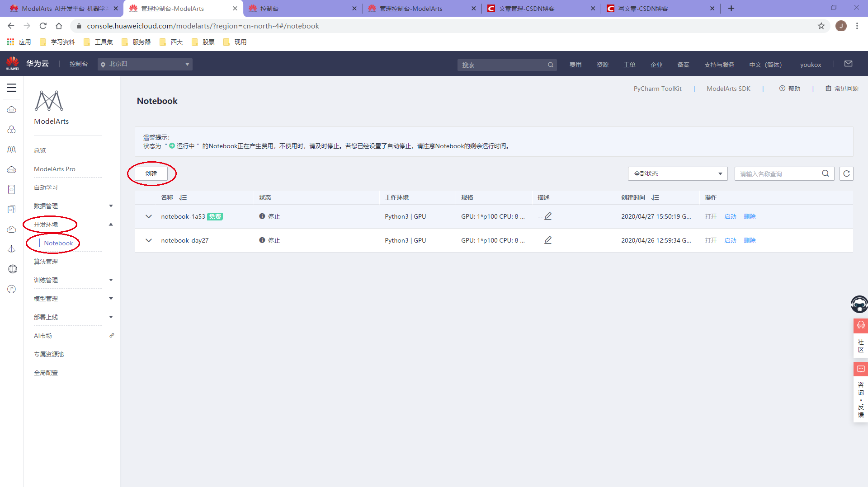Select ModelArts Pro in sidebar
The height and width of the screenshot is (487, 868).
pos(55,169)
